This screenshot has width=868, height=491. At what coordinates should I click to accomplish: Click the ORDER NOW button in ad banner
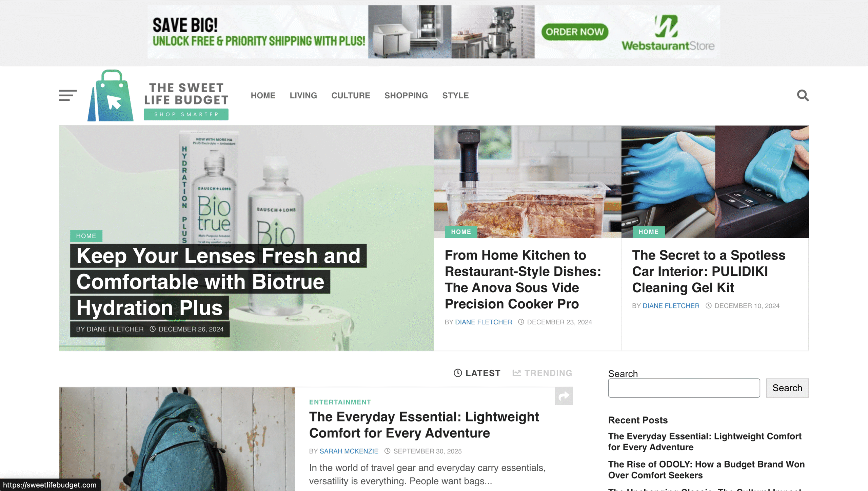575,32
